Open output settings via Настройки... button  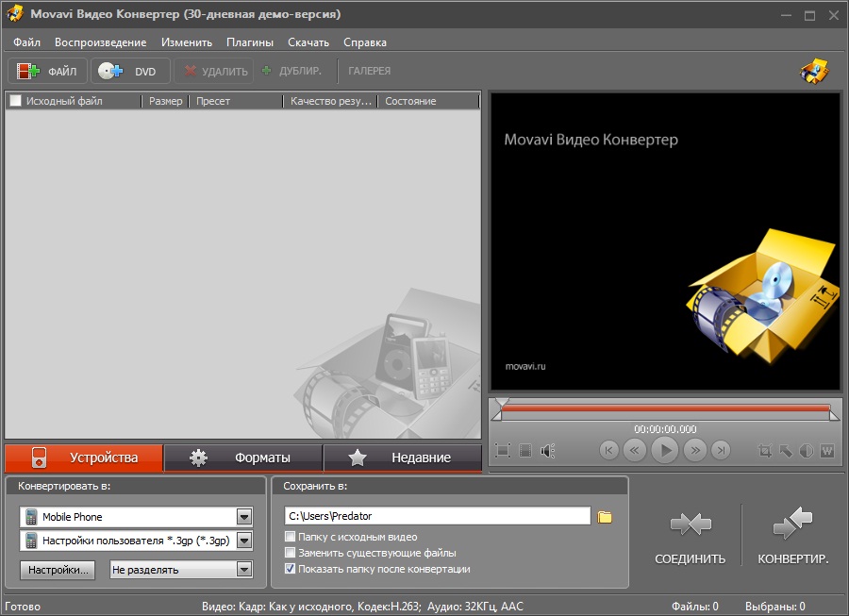[x=57, y=570]
